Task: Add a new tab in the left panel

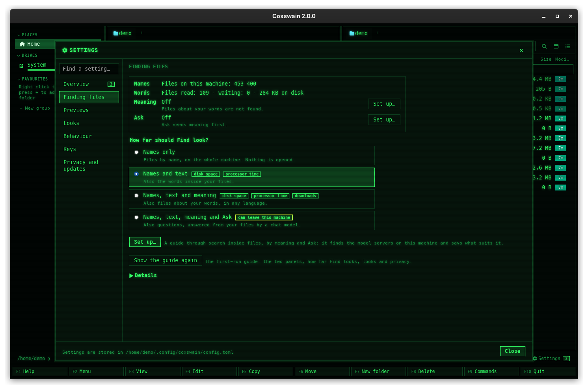Action: pos(142,33)
